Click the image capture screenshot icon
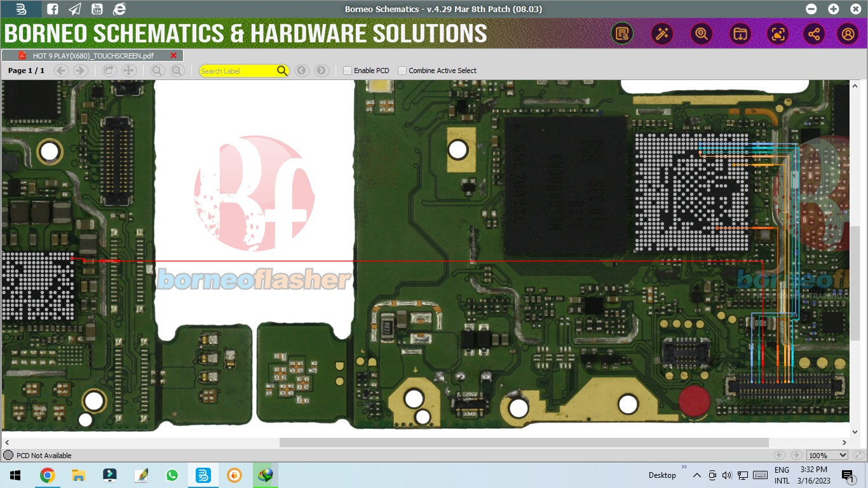Screen dimensions: 868x488 [x=778, y=34]
